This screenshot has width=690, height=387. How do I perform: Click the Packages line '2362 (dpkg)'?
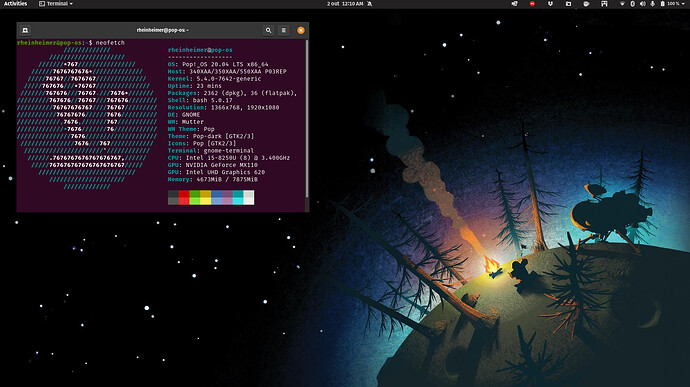(x=232, y=93)
